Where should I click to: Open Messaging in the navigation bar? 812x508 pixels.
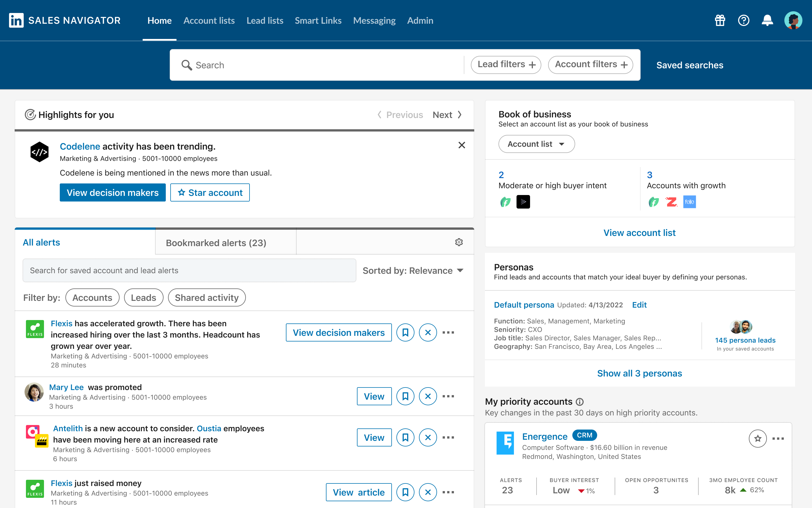click(374, 21)
